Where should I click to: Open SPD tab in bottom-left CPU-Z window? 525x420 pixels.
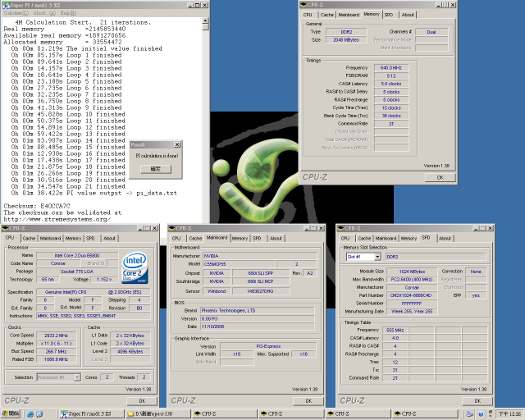(x=90, y=238)
